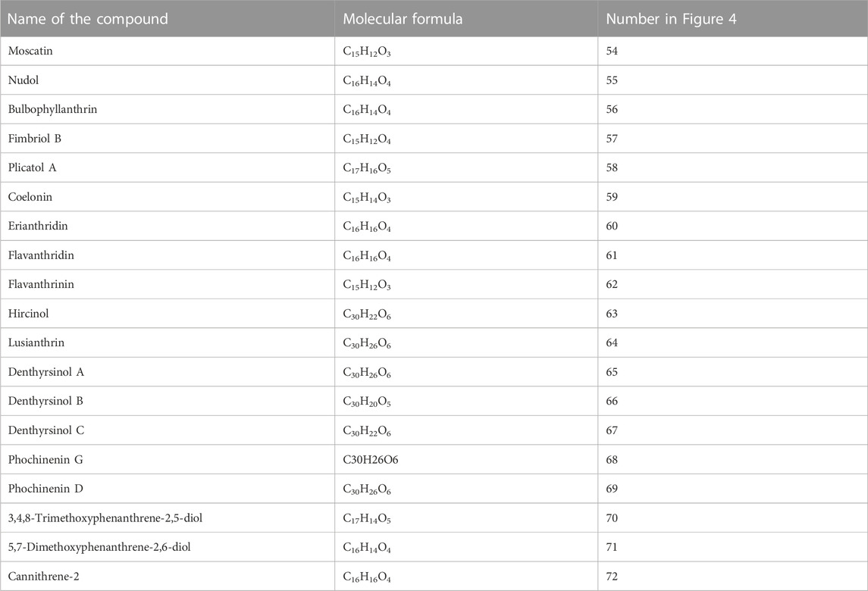Select the 3,4,8-Trimethoxyphenanthrene-2,5-diol cell

click(x=105, y=518)
